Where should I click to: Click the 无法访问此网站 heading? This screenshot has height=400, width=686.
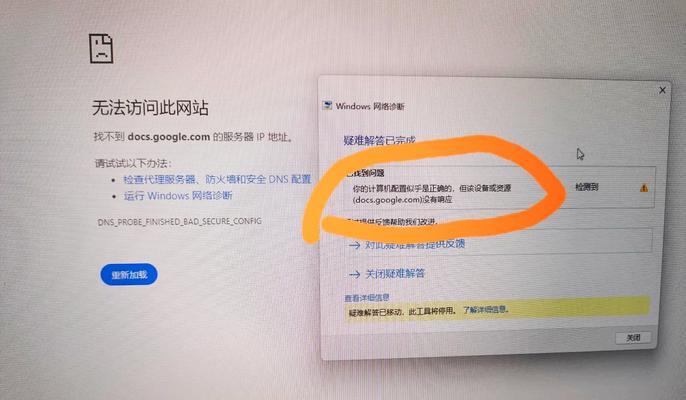click(x=150, y=108)
